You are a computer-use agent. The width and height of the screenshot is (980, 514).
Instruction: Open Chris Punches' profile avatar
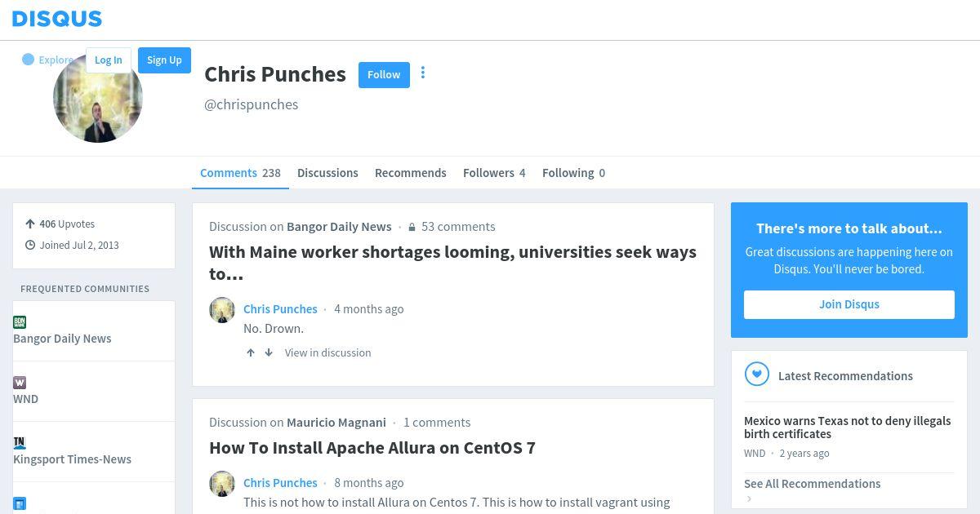(98, 98)
